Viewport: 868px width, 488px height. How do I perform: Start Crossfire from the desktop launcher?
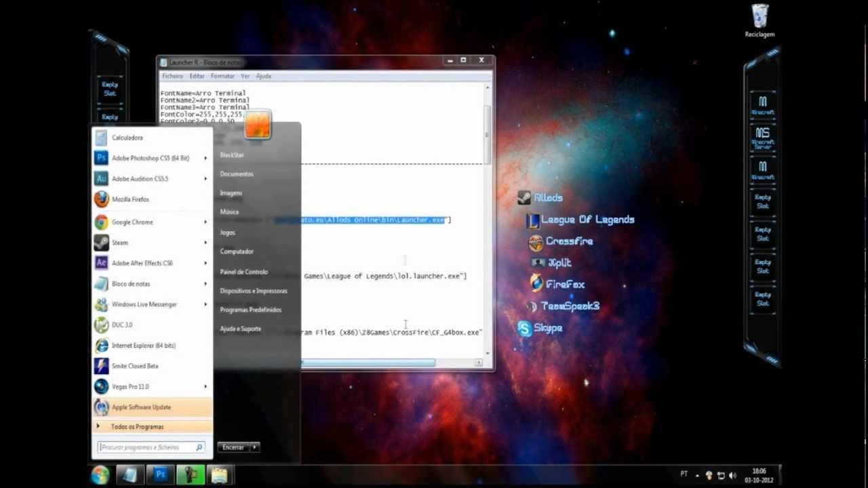point(561,241)
